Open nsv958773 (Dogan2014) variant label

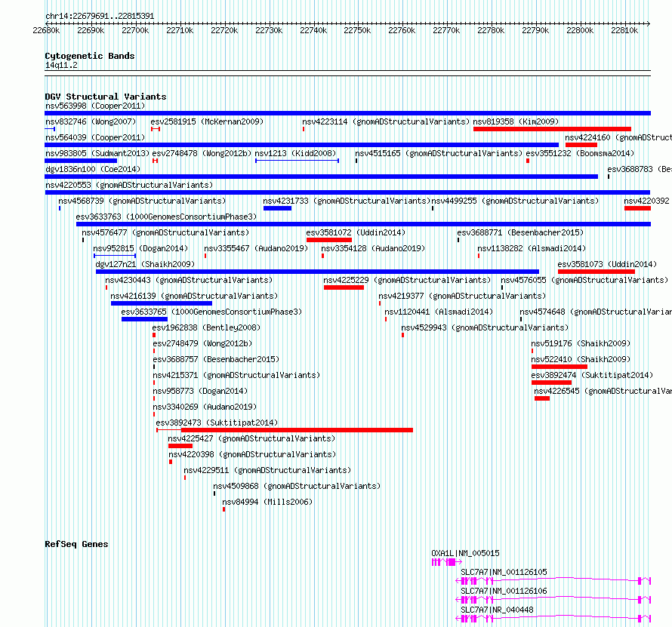pos(200,391)
